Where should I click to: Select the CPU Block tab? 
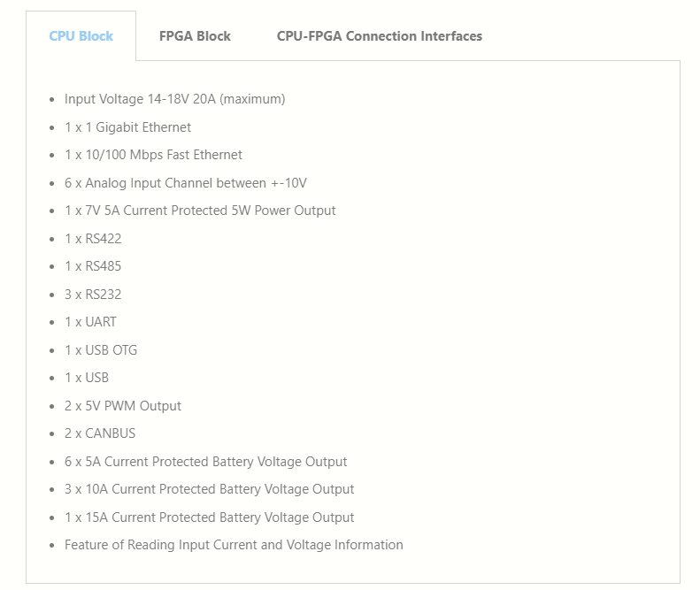81,36
